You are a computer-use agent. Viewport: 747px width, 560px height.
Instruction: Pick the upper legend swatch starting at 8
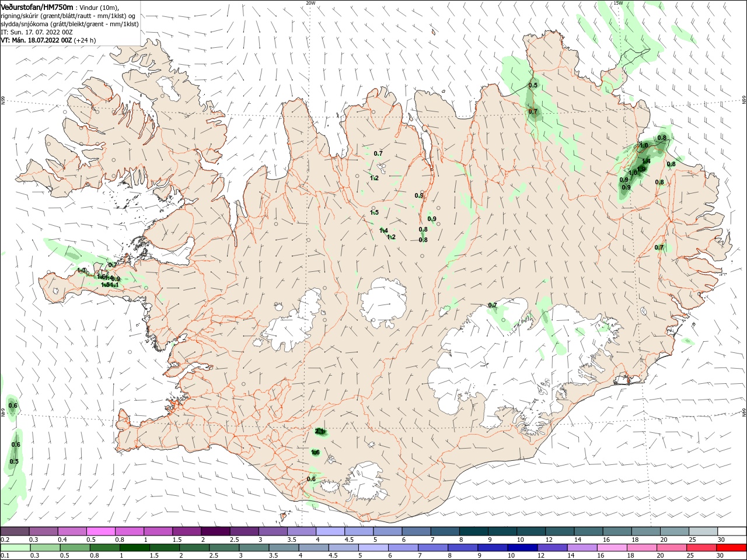474,531
